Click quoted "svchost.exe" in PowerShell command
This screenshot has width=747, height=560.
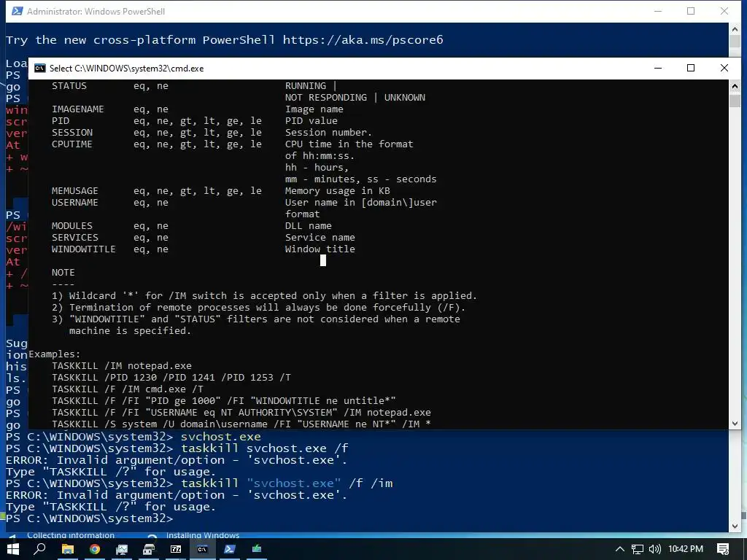tap(294, 483)
